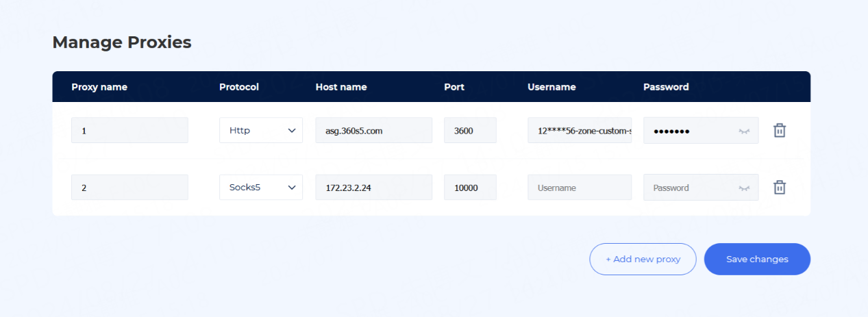Image resolution: width=868 pixels, height=317 pixels.
Task: Click the proxy name field containing 1
Action: pos(129,130)
